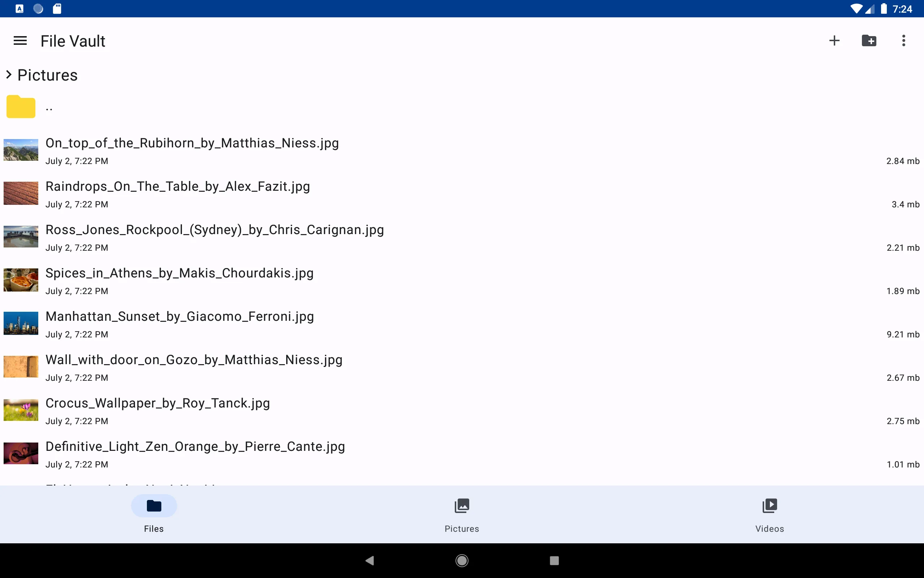
Task: Select Manhattan_Sunset_by_Giacomo_Ferroni.jpg file name
Action: tap(179, 316)
